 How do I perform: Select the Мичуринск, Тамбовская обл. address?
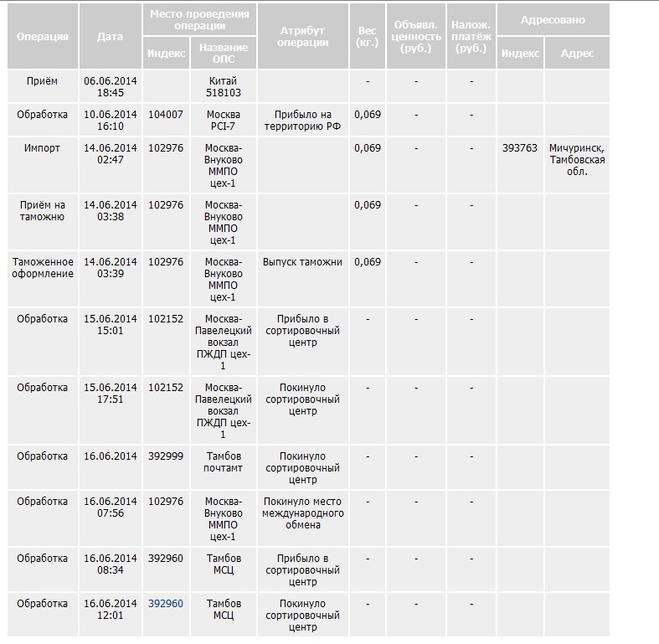click(x=576, y=160)
